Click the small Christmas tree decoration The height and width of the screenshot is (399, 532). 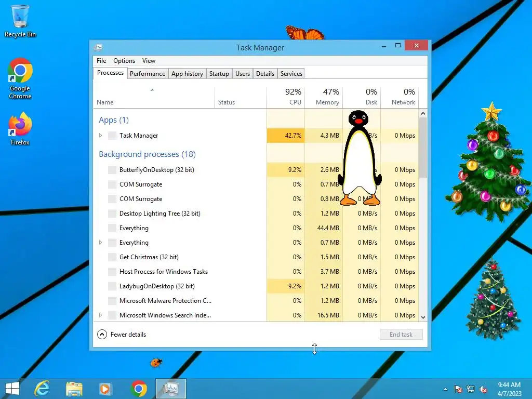[x=493, y=299]
